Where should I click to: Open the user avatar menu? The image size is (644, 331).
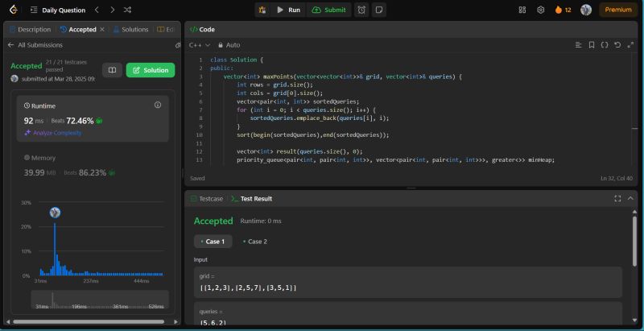(586, 10)
